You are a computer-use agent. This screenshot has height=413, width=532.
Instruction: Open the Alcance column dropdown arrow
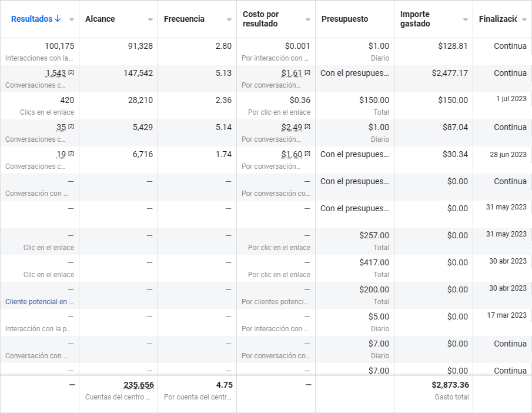150,19
